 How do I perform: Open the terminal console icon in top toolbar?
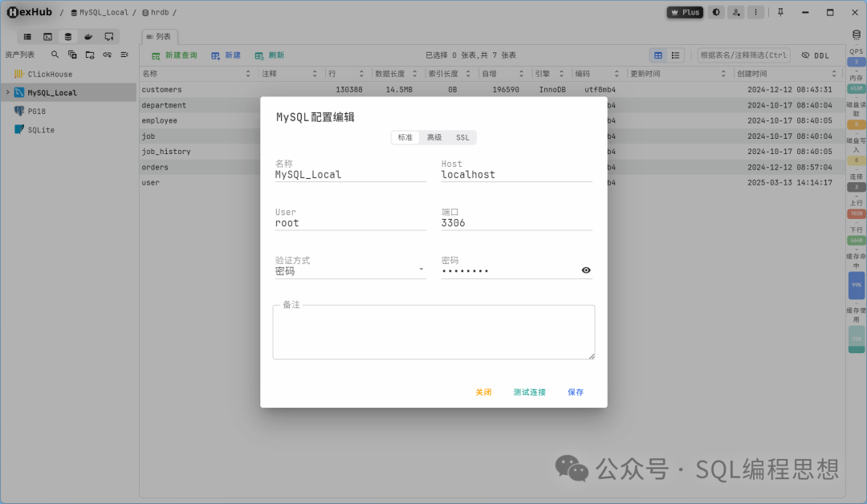point(48,36)
